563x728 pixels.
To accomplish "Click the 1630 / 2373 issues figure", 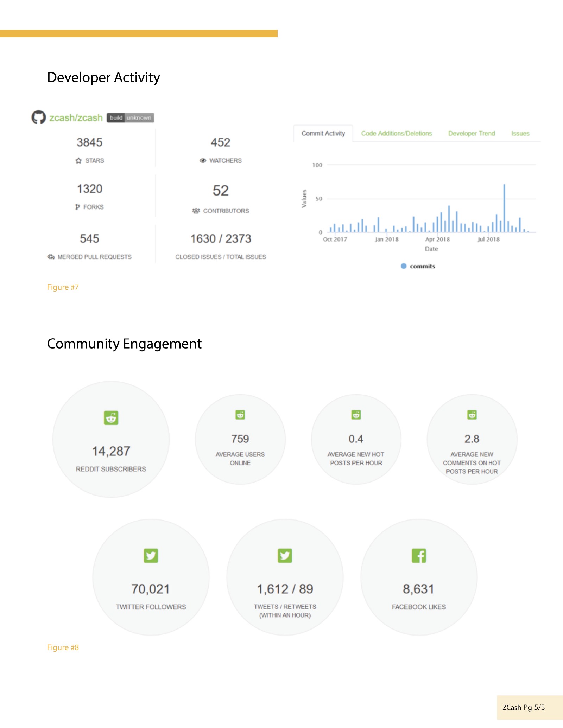I will [x=221, y=239].
